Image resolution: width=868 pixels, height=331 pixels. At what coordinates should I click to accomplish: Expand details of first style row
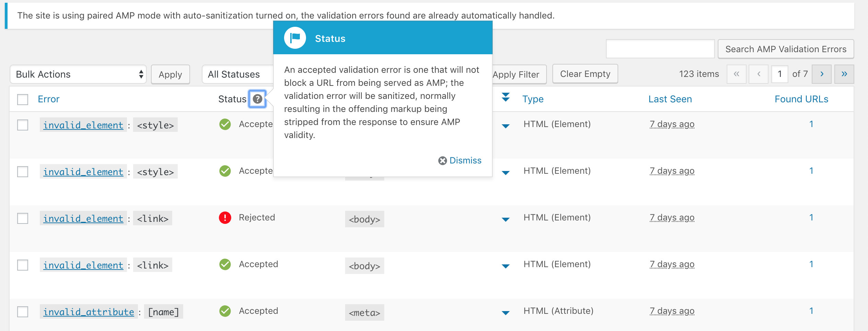point(505,126)
